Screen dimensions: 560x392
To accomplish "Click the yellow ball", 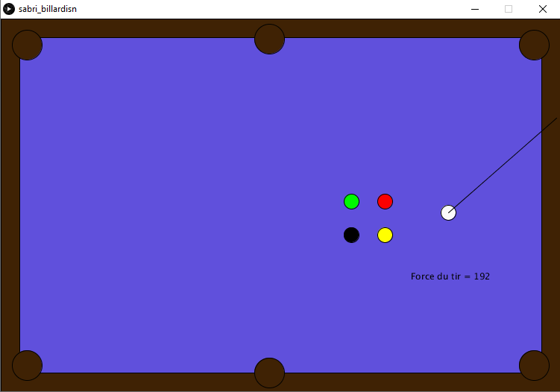I will [x=385, y=235].
